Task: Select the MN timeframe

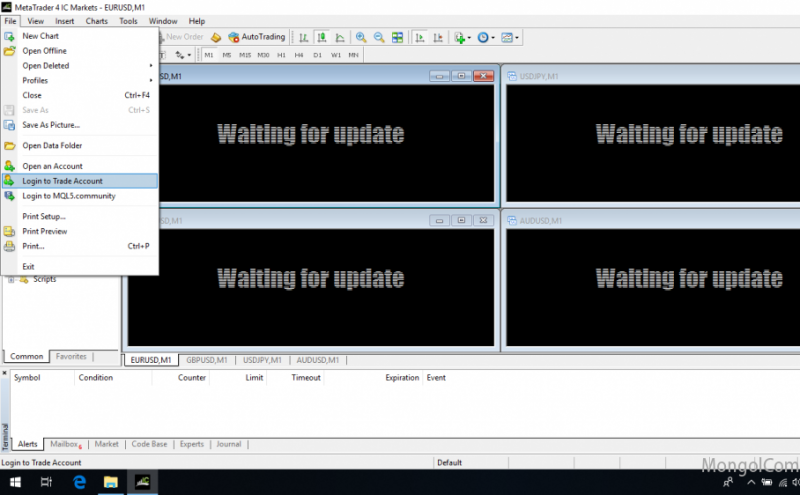Action: click(x=354, y=55)
